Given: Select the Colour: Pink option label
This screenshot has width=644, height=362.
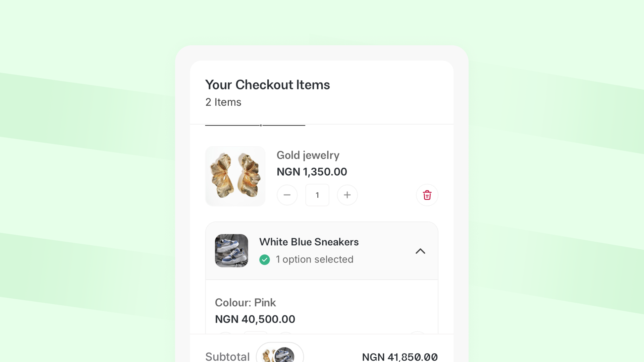Looking at the screenshot, I should 245,303.
